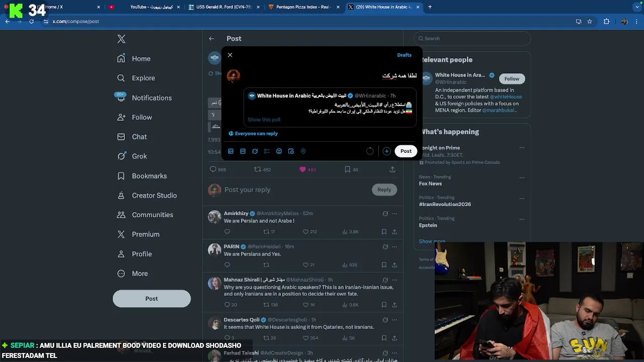Follow White House in Arabic
This screenshot has height=362, width=644.
(512, 78)
